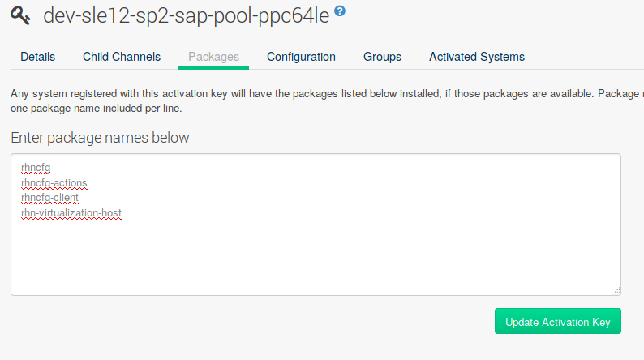
Task: Click the 'Enter package names below' heading
Action: coord(100,138)
